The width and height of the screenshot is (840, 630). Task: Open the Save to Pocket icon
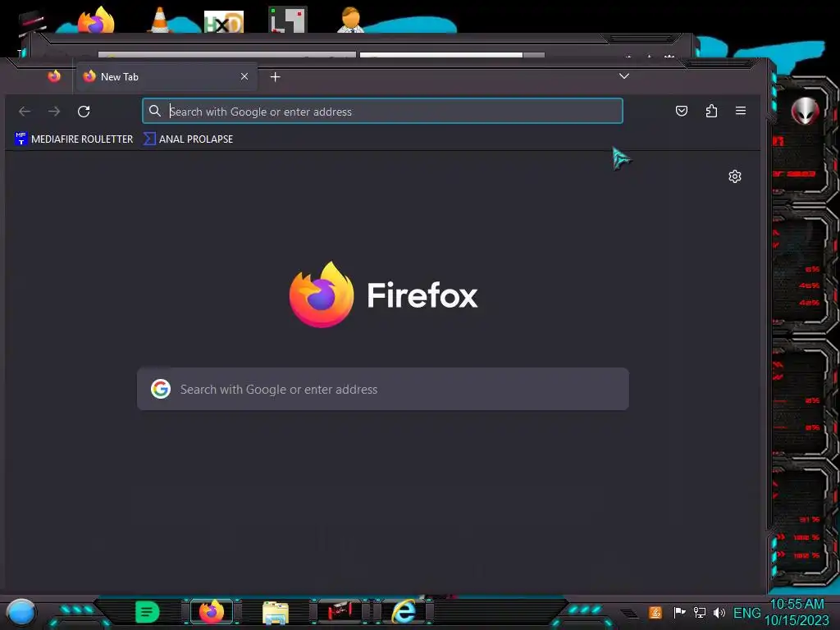point(682,111)
